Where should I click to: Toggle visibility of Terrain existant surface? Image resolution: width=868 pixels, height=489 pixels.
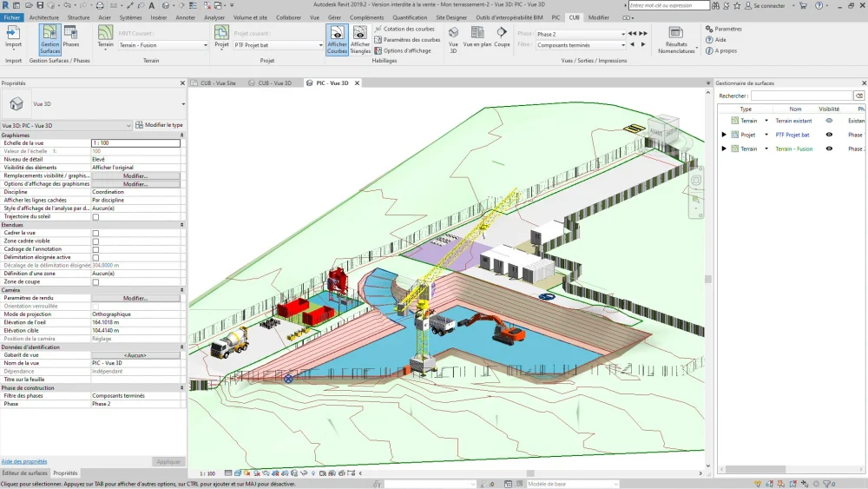point(829,121)
